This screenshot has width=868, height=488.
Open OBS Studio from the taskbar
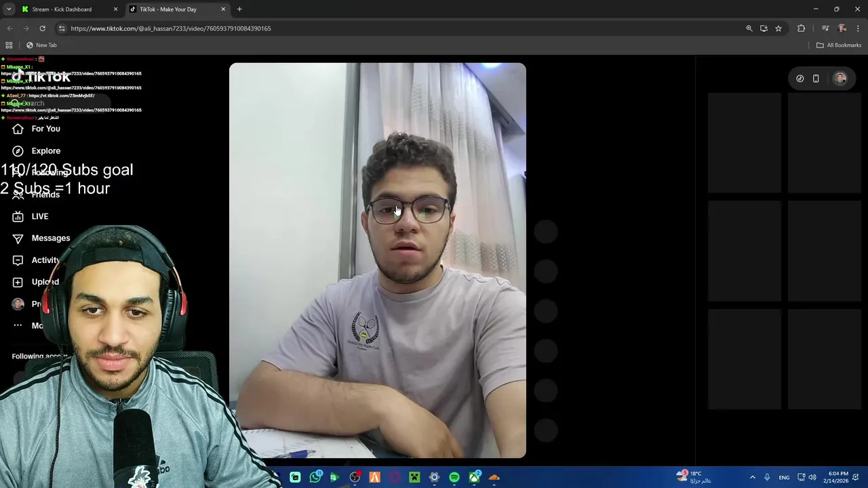355,478
